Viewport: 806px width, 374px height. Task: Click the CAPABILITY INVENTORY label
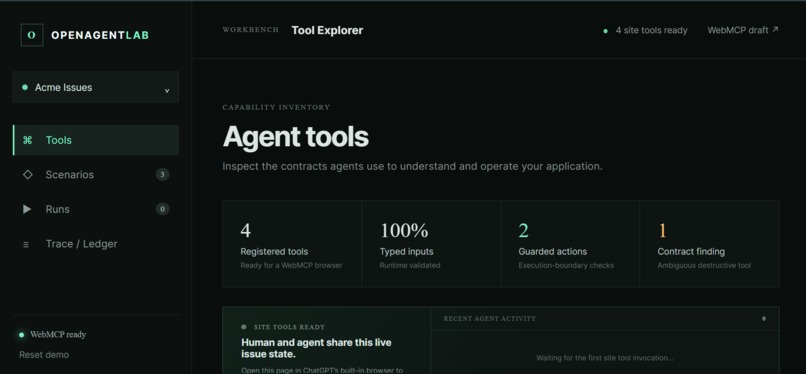click(276, 107)
